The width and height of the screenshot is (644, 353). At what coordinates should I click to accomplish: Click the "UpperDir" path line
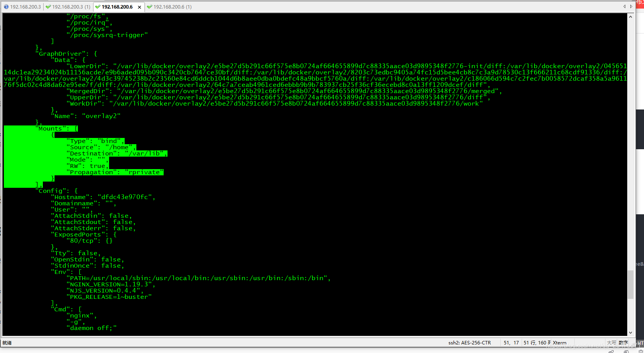(x=279, y=97)
